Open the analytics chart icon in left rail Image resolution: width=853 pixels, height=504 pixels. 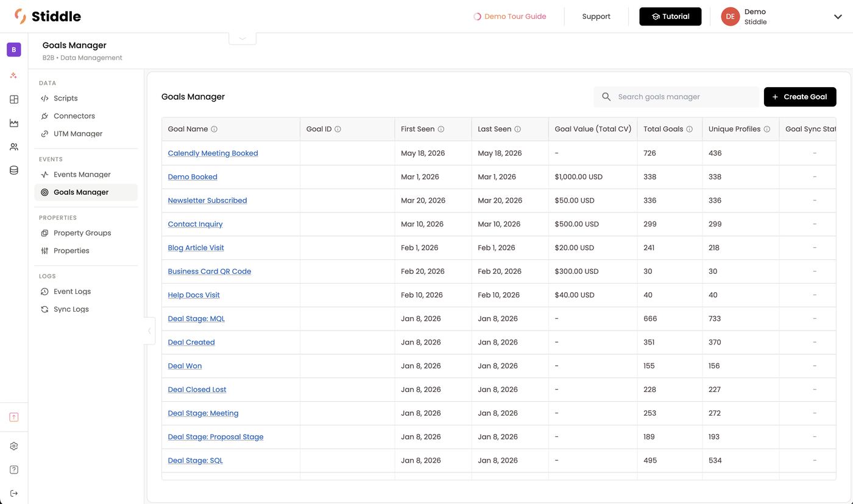[x=14, y=123]
